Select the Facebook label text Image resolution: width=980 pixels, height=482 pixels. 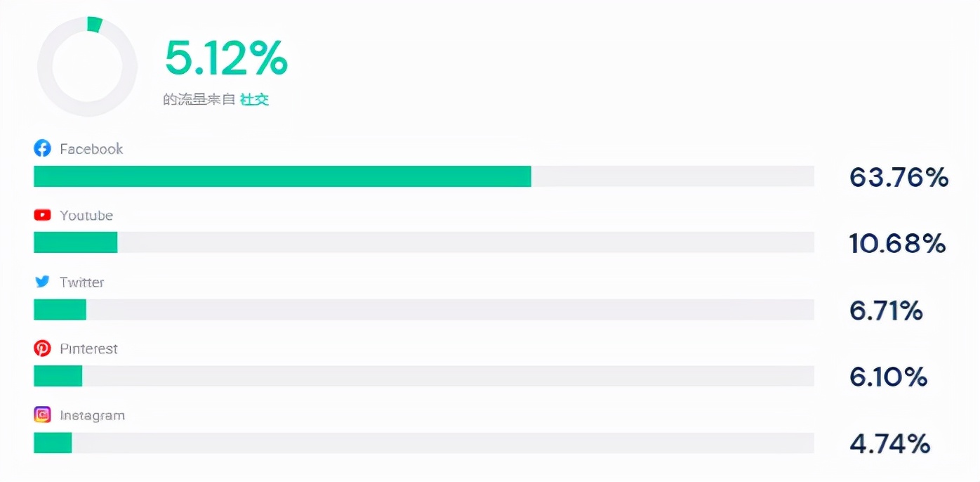[91, 149]
